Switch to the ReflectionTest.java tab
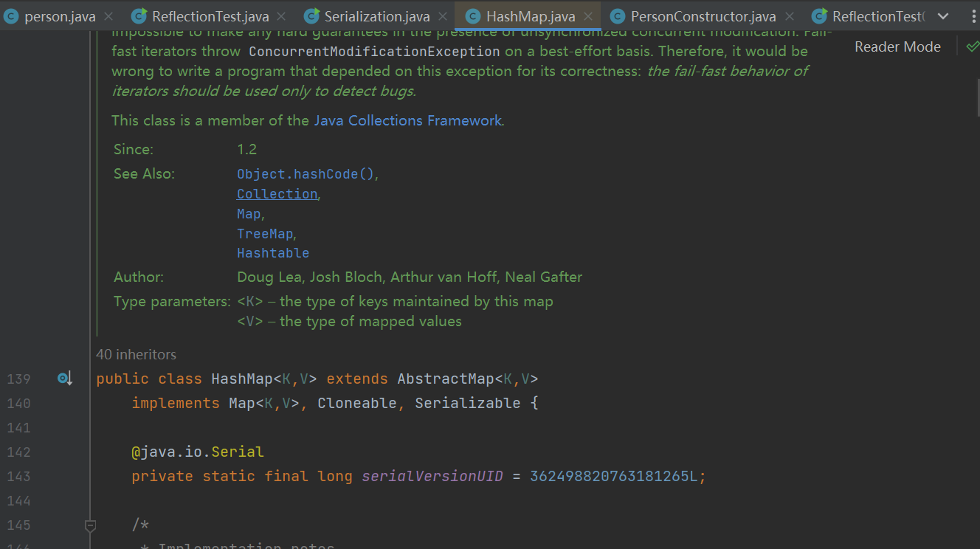980x549 pixels. pos(210,16)
